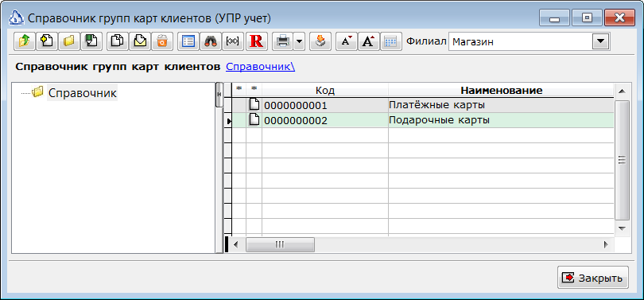Decrease font size with the small A icon
Image resolution: width=644 pixels, height=300 pixels.
point(347,41)
